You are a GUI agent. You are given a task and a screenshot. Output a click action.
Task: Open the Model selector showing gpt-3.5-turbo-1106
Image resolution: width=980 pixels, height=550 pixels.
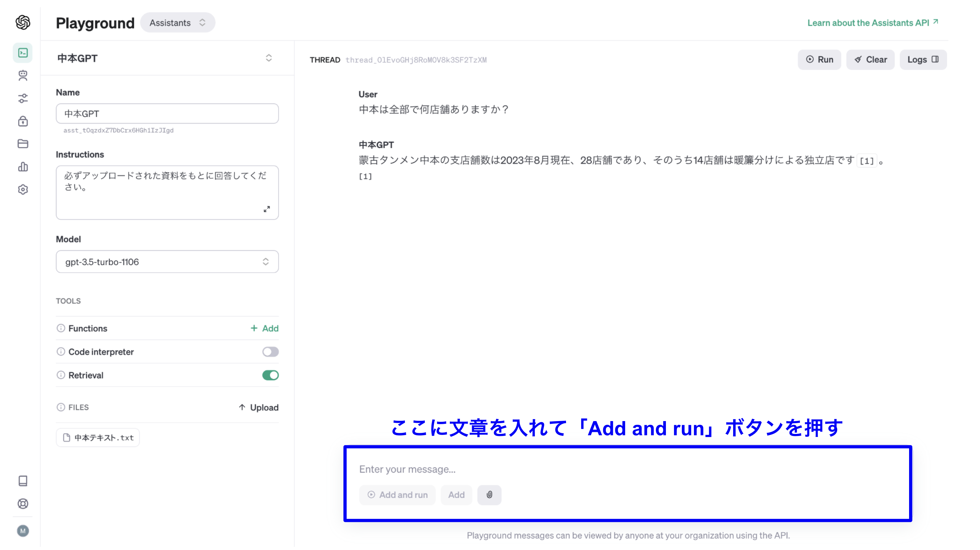coord(167,262)
